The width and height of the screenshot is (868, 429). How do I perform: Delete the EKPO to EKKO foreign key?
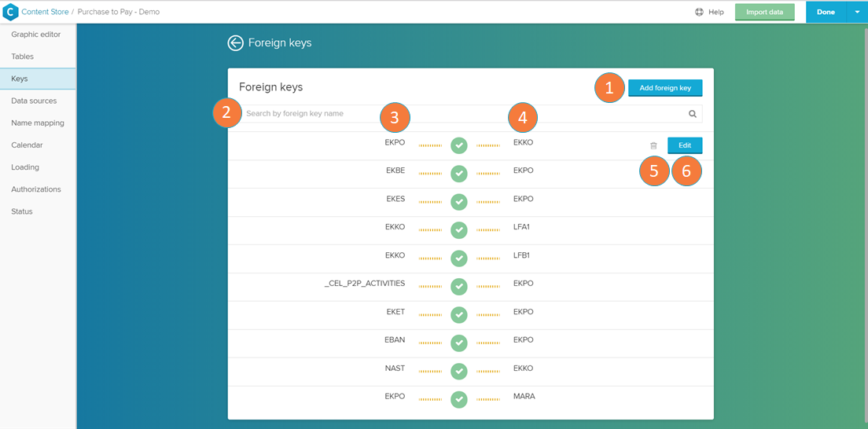click(653, 146)
